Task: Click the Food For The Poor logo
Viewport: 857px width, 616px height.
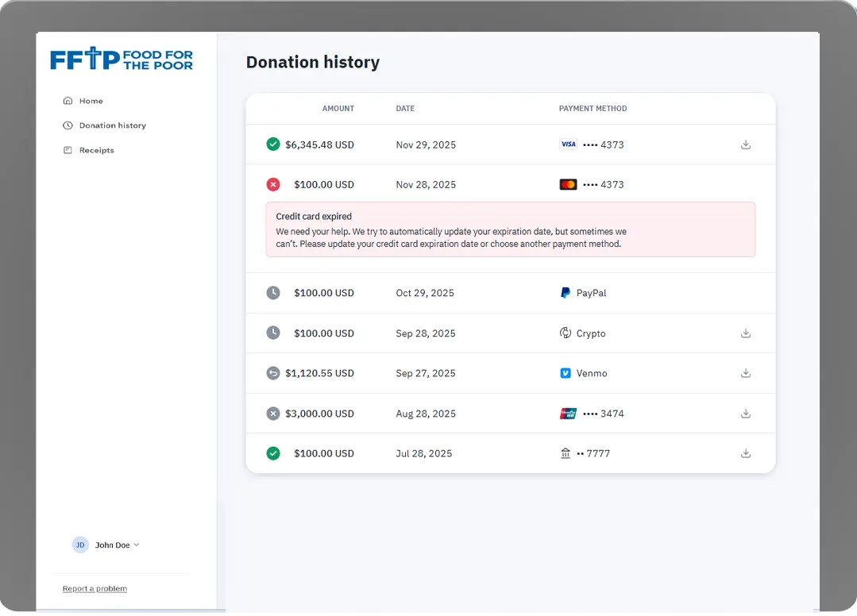Action: tap(122, 59)
